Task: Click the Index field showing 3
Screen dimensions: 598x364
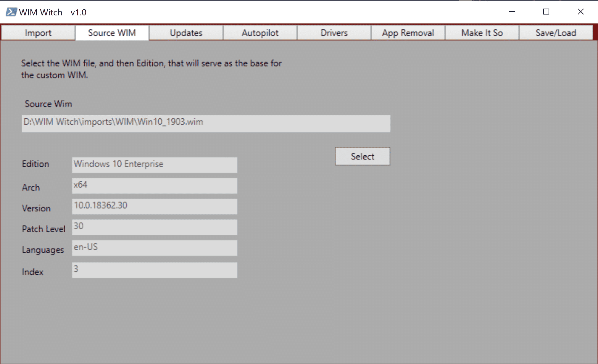Action: pyautogui.click(x=154, y=270)
